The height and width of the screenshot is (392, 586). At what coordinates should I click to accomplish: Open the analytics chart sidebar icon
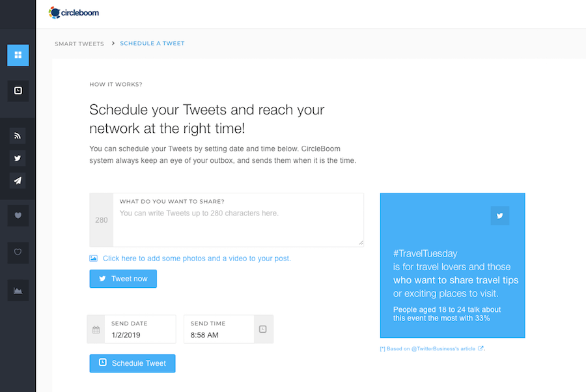(x=18, y=290)
